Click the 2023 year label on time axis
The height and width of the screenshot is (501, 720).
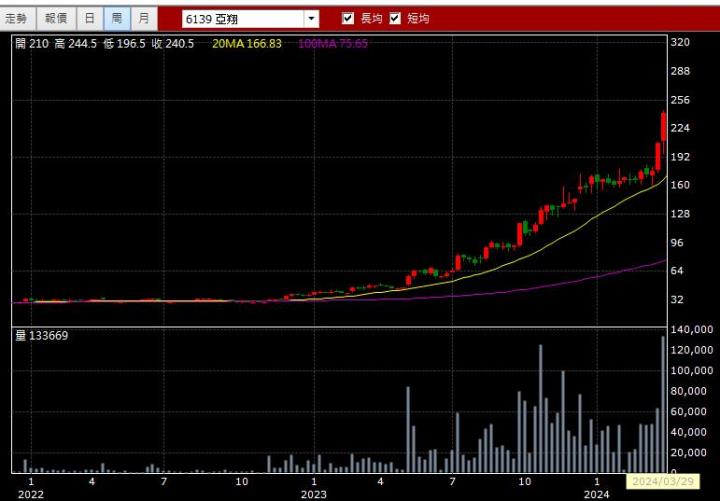(314, 495)
